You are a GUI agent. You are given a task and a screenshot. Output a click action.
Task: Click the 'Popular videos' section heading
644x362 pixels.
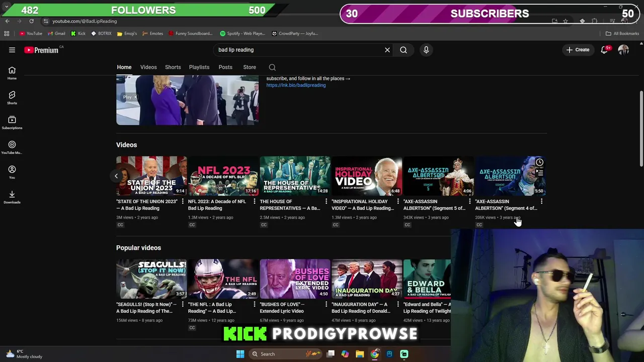138,248
